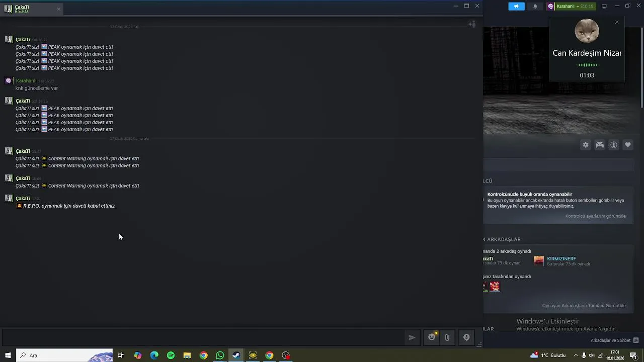Open Windows notification center icon

pos(633,355)
